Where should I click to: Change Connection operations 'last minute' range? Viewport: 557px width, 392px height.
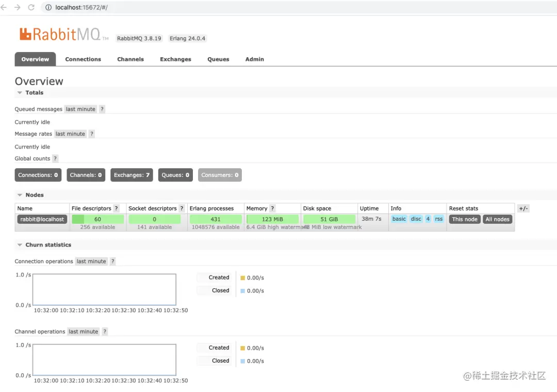[x=91, y=261]
